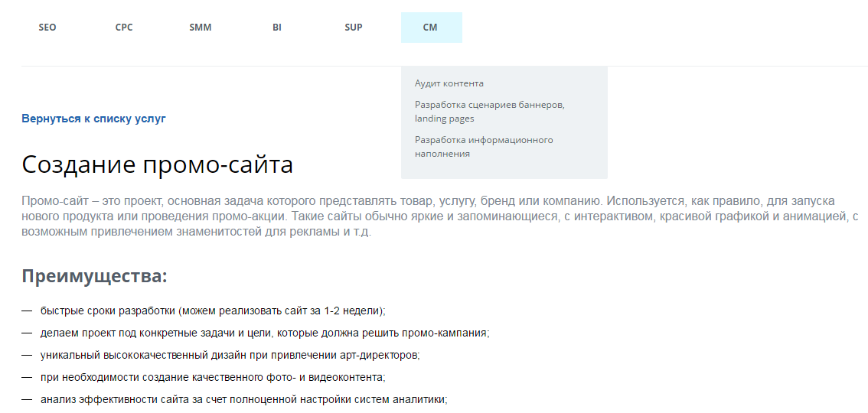868x413 pixels.
Task: Open the SEO menu tab
Action: [x=47, y=28]
